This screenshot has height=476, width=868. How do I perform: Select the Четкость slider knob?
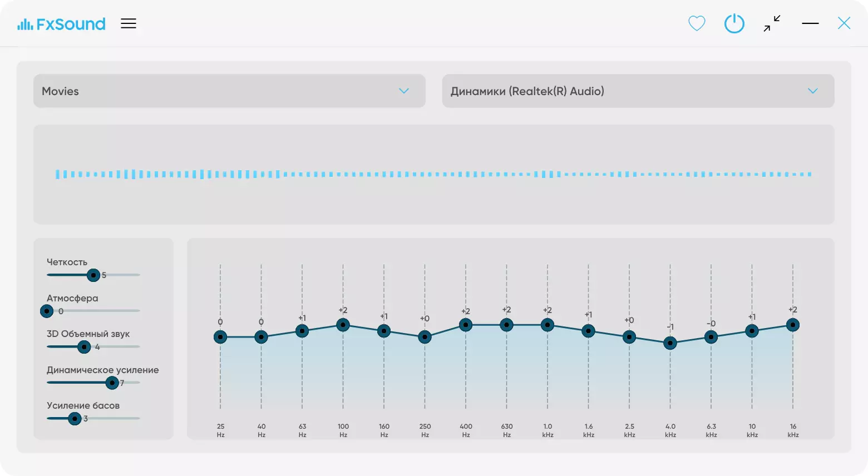coord(93,275)
